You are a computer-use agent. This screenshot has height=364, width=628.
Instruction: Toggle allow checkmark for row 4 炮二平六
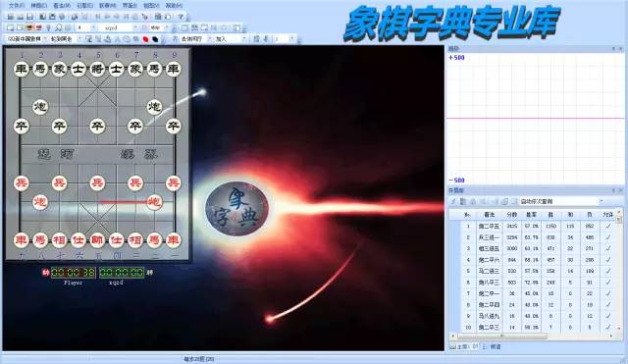coord(608,260)
